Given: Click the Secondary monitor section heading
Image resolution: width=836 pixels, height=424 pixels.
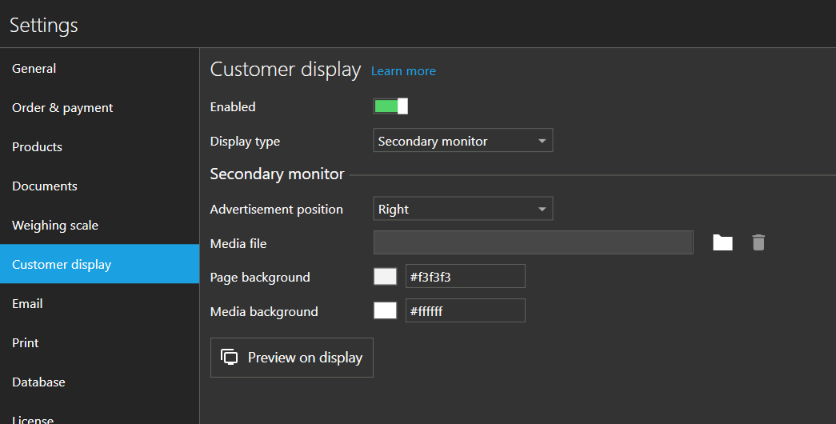Looking at the screenshot, I should pos(277,174).
